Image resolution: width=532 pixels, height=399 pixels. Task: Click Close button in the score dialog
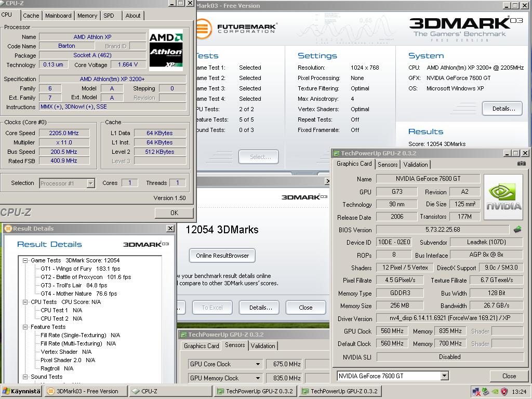(305, 308)
